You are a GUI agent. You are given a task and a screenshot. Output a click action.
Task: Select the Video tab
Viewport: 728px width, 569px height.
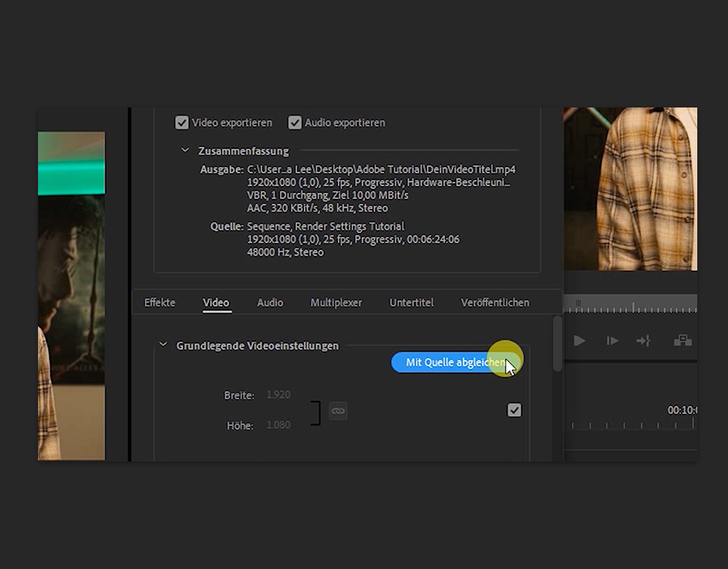(x=216, y=302)
